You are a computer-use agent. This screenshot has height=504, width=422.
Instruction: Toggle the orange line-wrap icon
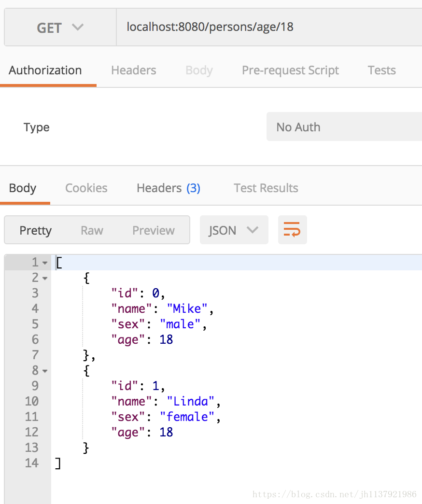292,230
